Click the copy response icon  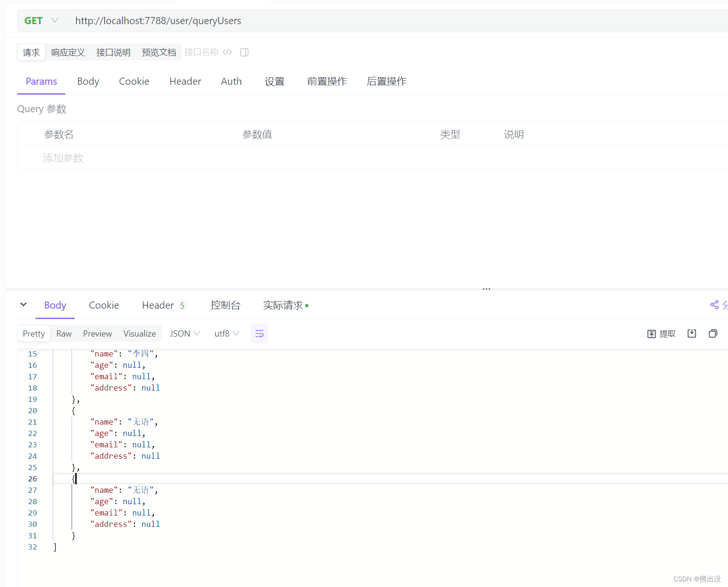pyautogui.click(x=713, y=333)
